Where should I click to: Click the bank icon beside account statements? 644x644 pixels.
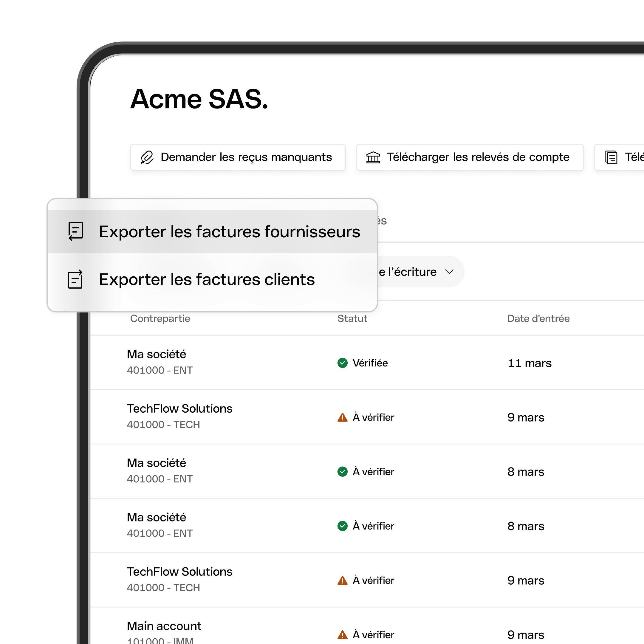373,157
